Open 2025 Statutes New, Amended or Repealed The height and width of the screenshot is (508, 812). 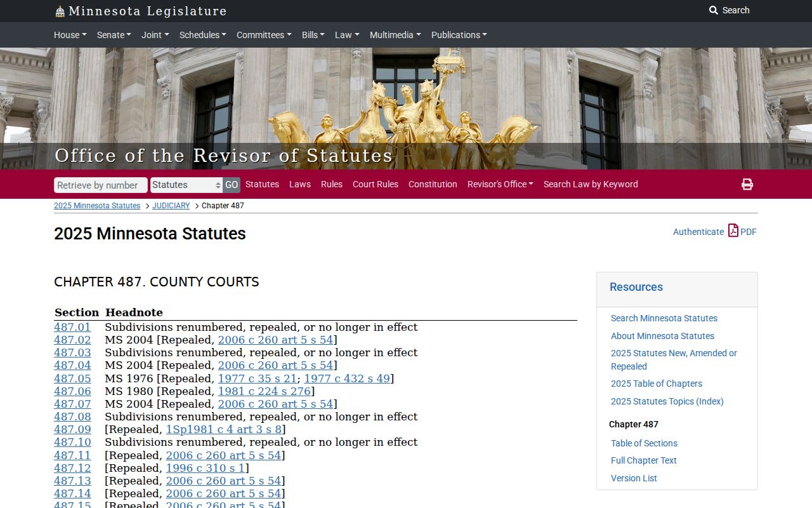674,359
